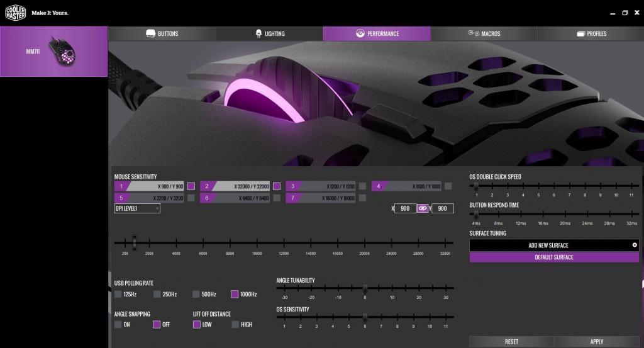
Task: Expand the DPI LEVEL1 dropdown
Action: coord(137,208)
